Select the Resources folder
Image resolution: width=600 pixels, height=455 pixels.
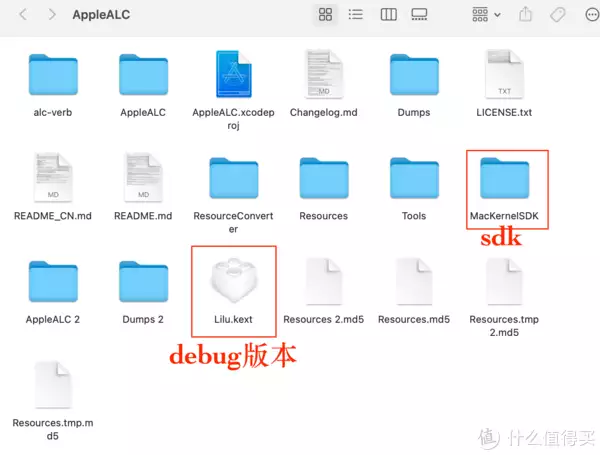point(324,178)
